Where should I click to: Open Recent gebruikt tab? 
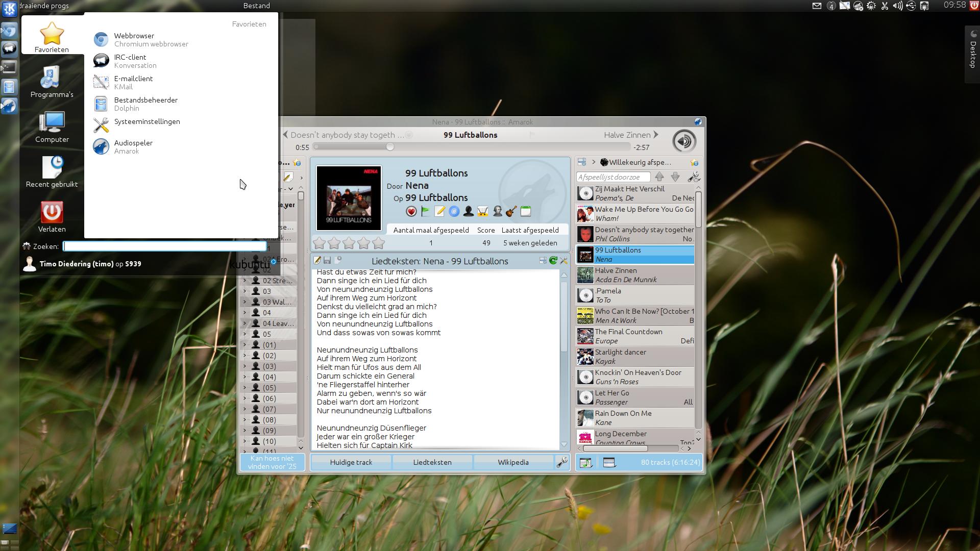[52, 171]
